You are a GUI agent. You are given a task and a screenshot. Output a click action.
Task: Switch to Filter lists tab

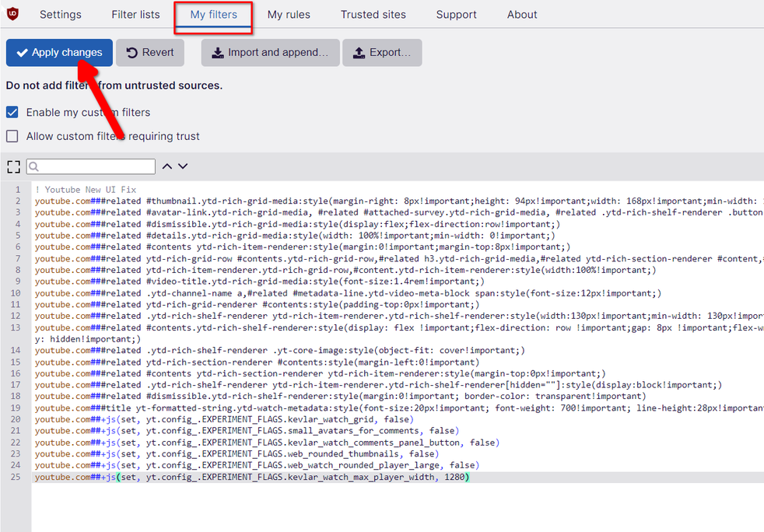coord(135,15)
